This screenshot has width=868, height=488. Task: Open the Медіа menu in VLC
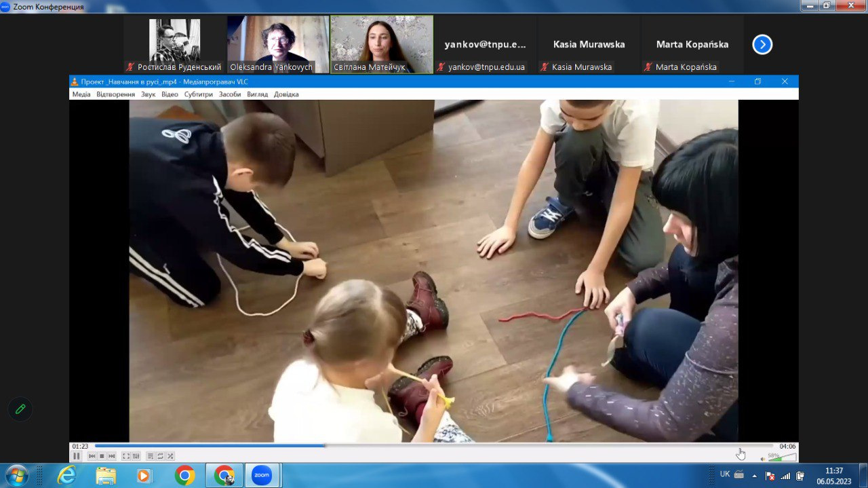click(x=81, y=94)
